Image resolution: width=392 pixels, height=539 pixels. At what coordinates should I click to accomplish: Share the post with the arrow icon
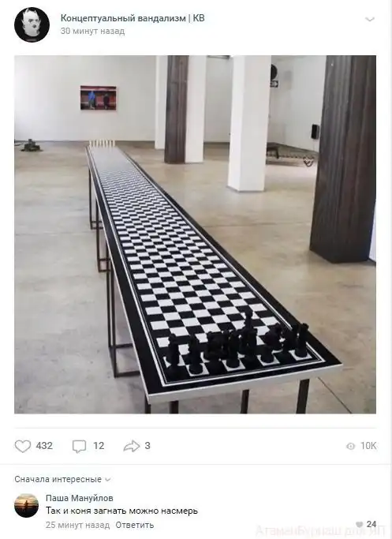pyautogui.click(x=132, y=446)
